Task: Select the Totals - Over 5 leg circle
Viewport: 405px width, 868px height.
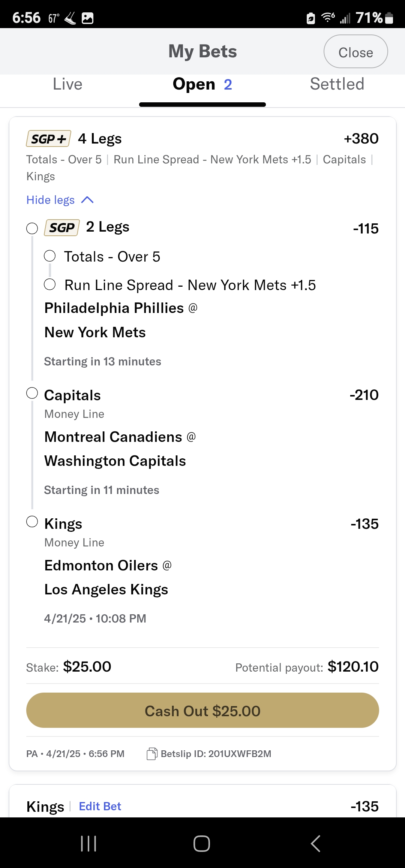Action: pyautogui.click(x=50, y=256)
